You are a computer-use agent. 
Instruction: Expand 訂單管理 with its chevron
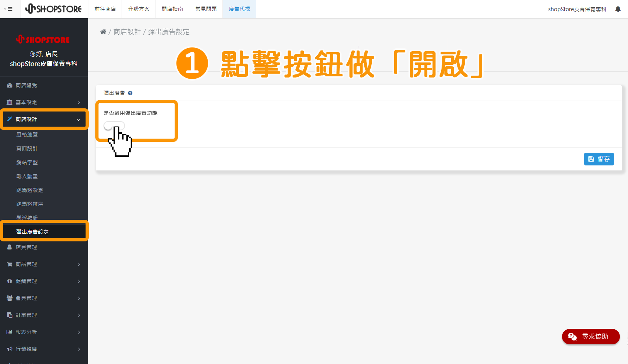point(79,315)
